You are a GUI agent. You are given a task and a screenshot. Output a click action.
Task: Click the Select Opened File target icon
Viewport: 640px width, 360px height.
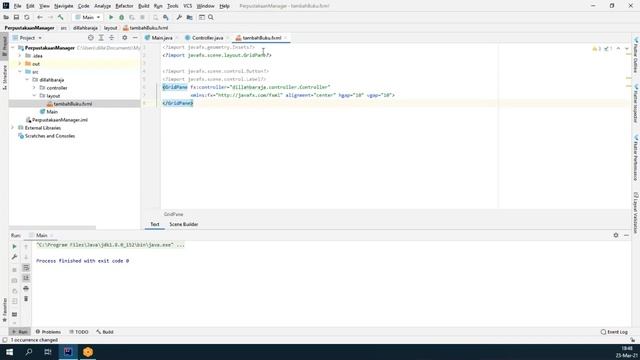click(x=91, y=38)
